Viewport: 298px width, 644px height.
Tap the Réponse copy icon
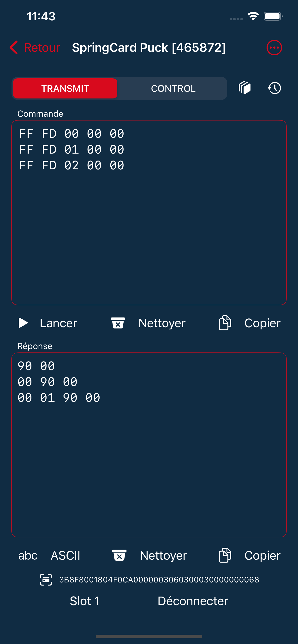coord(225,555)
